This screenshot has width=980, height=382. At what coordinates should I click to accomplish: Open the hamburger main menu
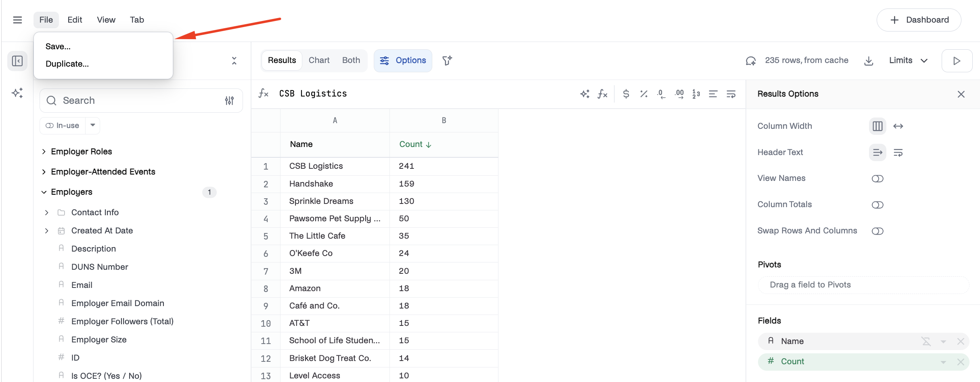click(x=17, y=20)
